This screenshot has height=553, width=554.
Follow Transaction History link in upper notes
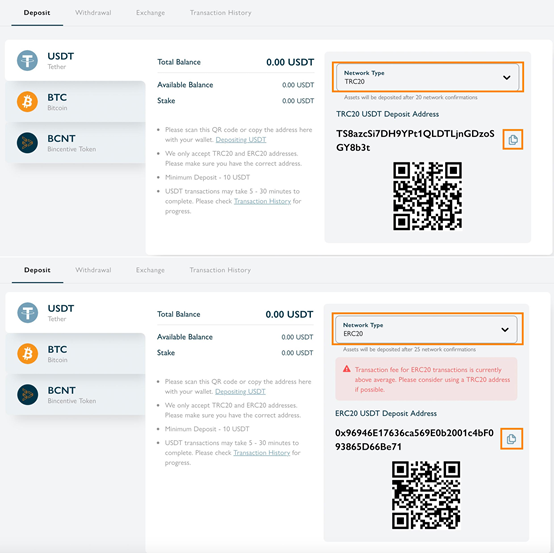(263, 201)
